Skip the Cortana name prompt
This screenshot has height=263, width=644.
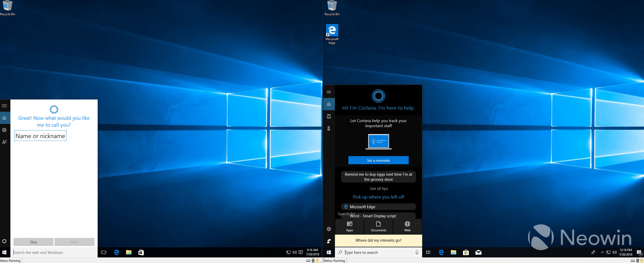pyautogui.click(x=33, y=242)
